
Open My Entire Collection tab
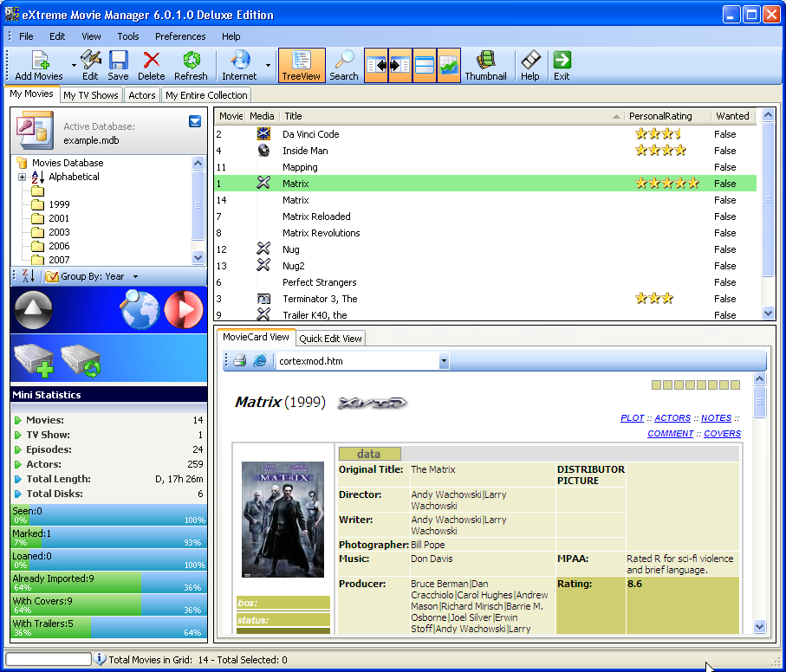click(x=206, y=95)
